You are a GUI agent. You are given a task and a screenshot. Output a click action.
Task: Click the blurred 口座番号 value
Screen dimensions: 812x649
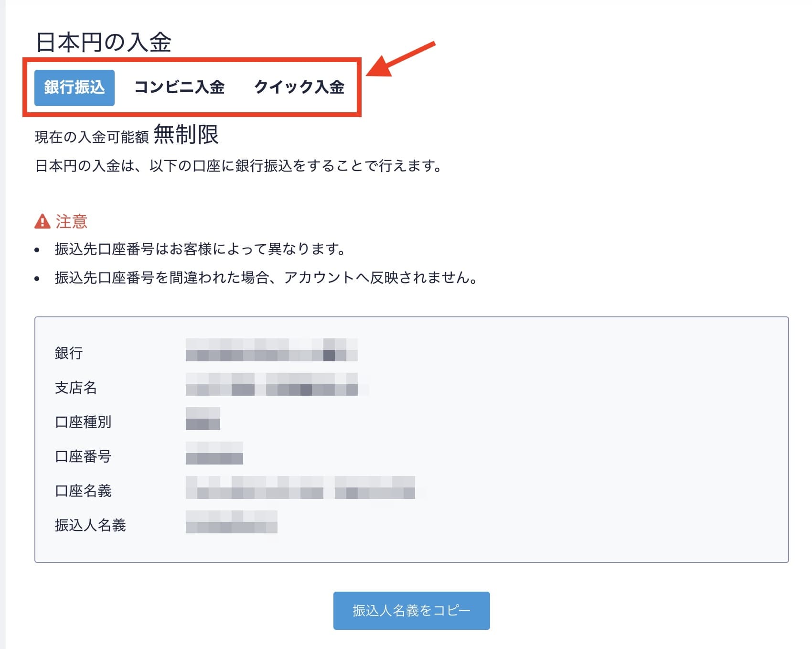pyautogui.click(x=214, y=453)
